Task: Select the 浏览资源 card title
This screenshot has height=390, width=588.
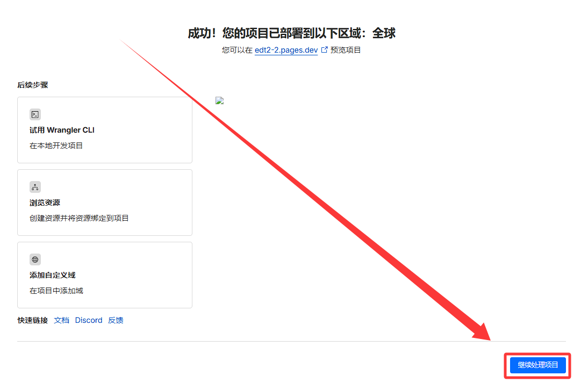Action: click(x=45, y=203)
